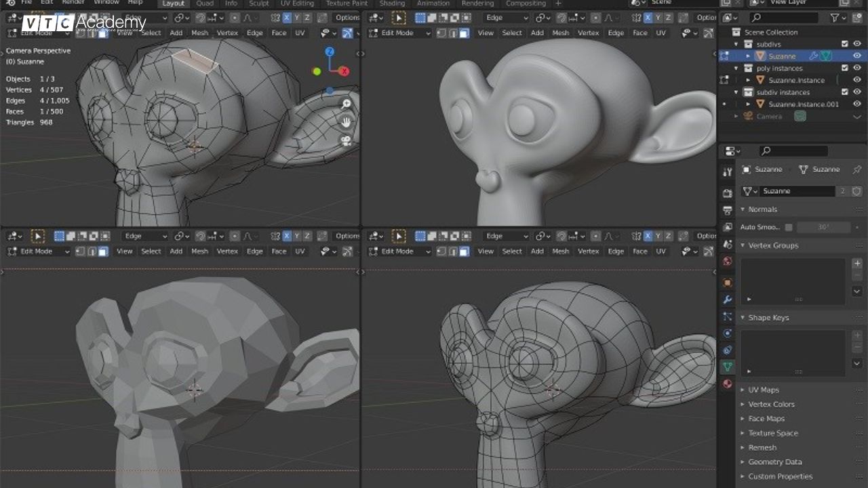Switch to the Sculpt workspace tab
The height and width of the screenshot is (488, 868).
pos(259,3)
